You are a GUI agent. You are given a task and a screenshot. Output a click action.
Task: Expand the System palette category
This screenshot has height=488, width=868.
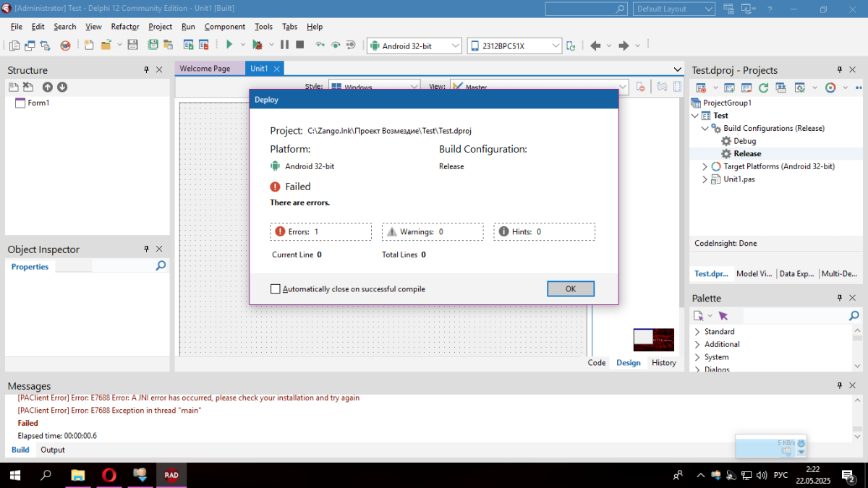click(x=697, y=357)
